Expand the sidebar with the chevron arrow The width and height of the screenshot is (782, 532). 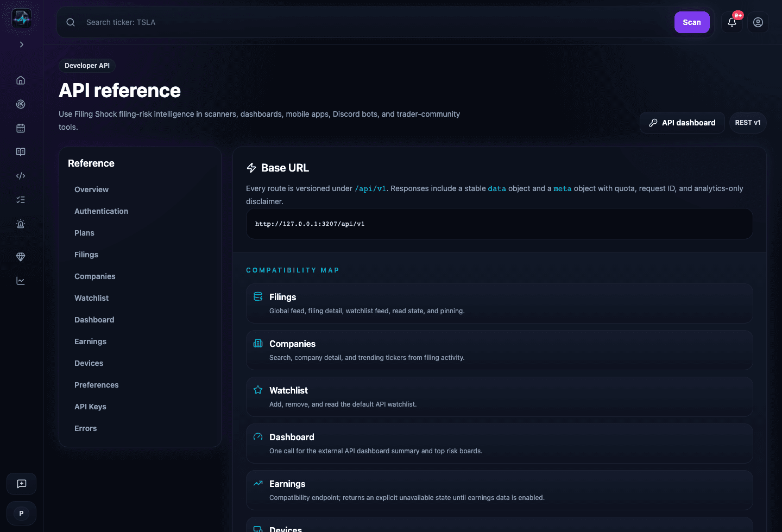click(22, 45)
